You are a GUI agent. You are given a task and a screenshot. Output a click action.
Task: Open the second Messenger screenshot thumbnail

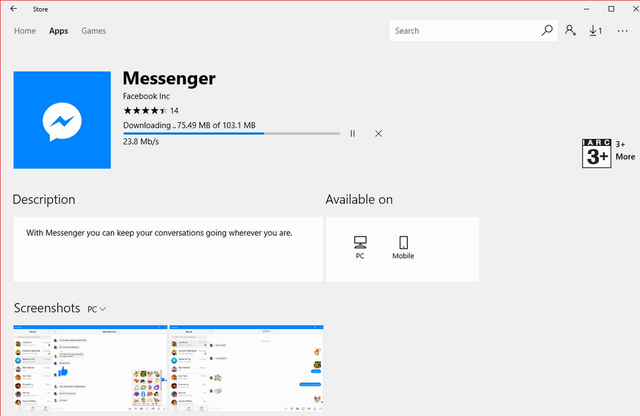tap(247, 368)
